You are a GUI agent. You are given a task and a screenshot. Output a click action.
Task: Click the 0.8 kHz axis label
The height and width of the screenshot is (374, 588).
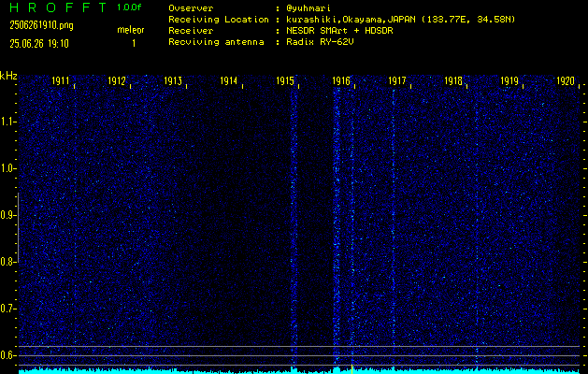[7, 262]
